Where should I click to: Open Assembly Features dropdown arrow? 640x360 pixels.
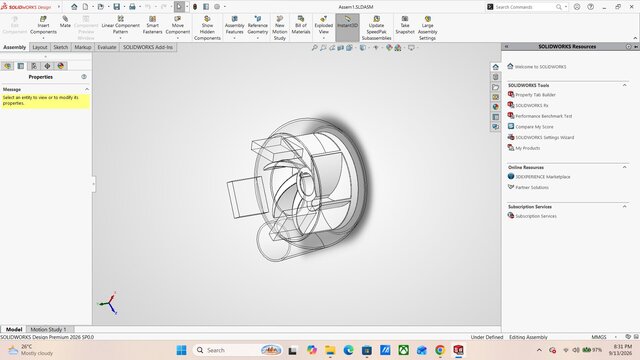pyautogui.click(x=235, y=38)
